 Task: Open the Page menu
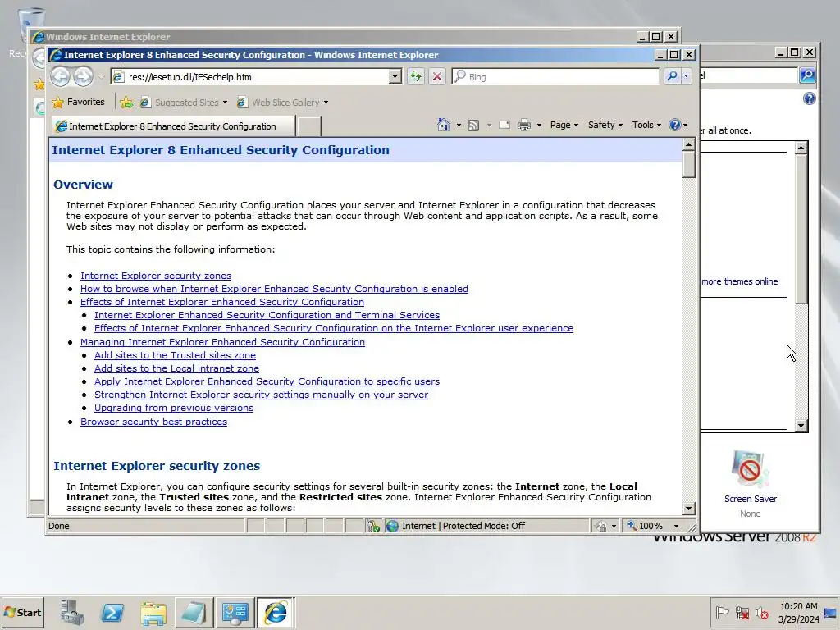point(564,125)
